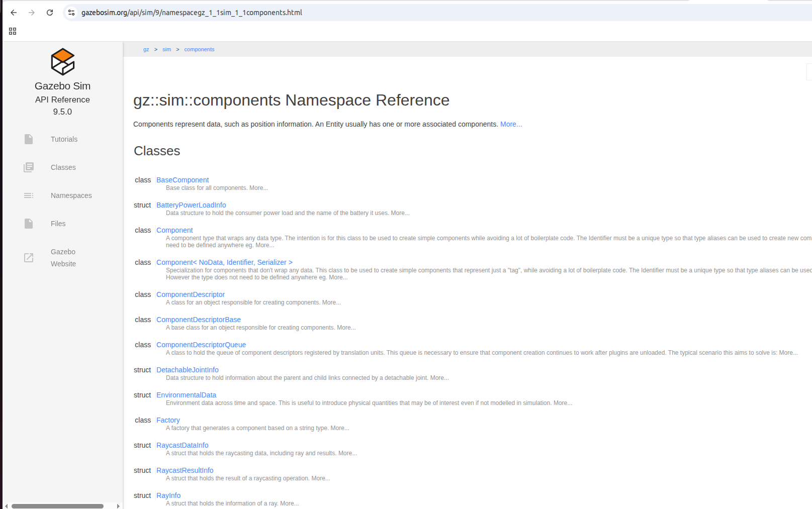Open the gz breadcrumb namespace
Image resolution: width=812 pixels, height=509 pixels.
(x=146, y=49)
